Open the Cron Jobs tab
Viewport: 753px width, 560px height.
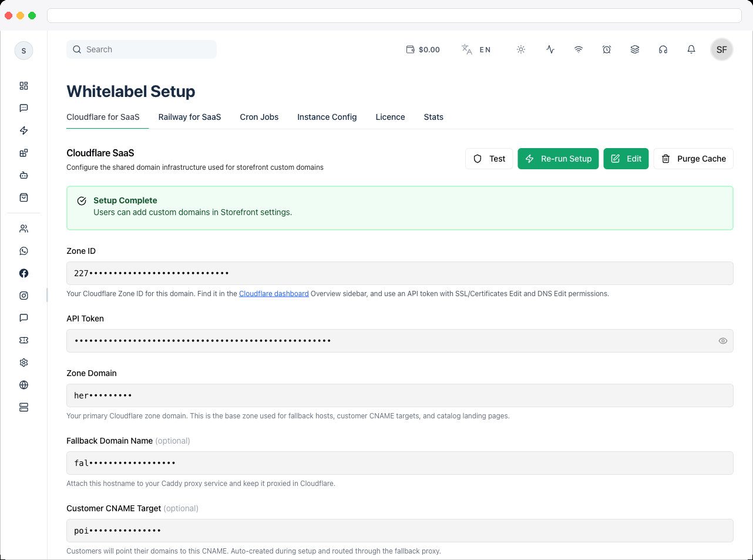pyautogui.click(x=259, y=117)
